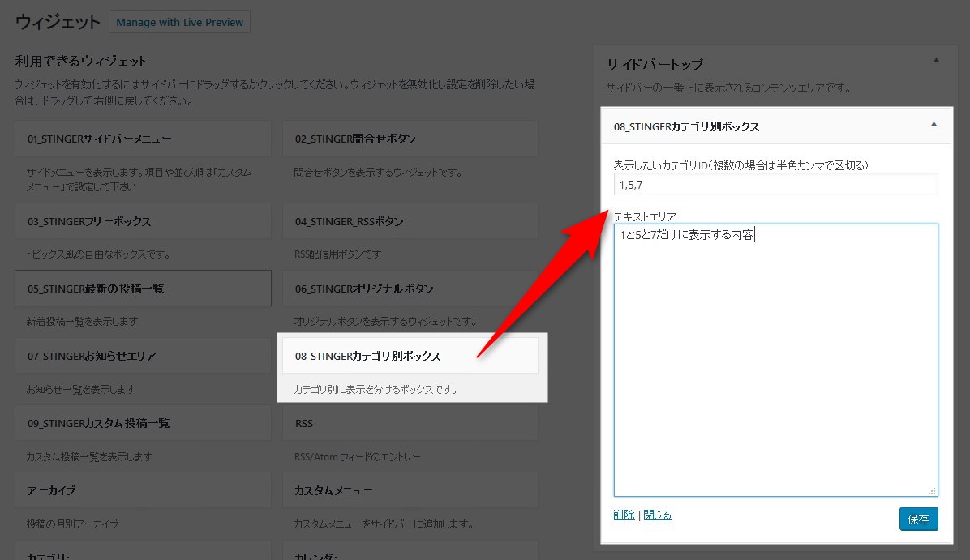The width and height of the screenshot is (970, 560).
Task: Click the テキストエリア label
Action: click(x=645, y=216)
